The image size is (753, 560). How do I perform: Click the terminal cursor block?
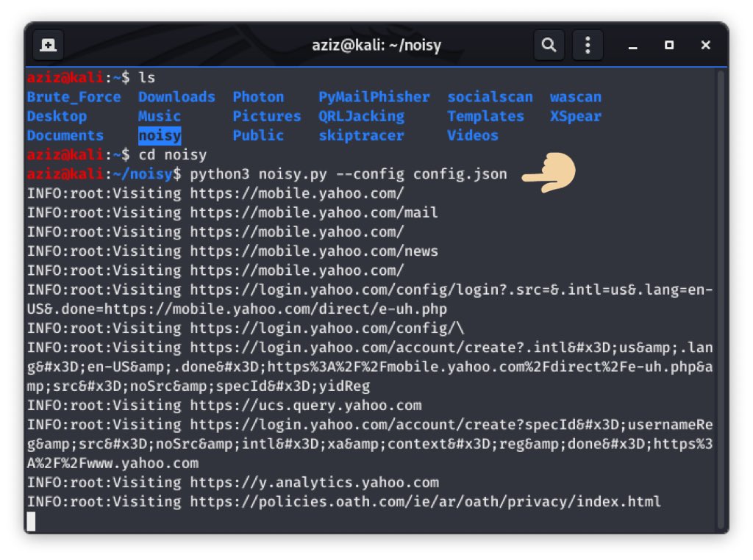click(31, 522)
